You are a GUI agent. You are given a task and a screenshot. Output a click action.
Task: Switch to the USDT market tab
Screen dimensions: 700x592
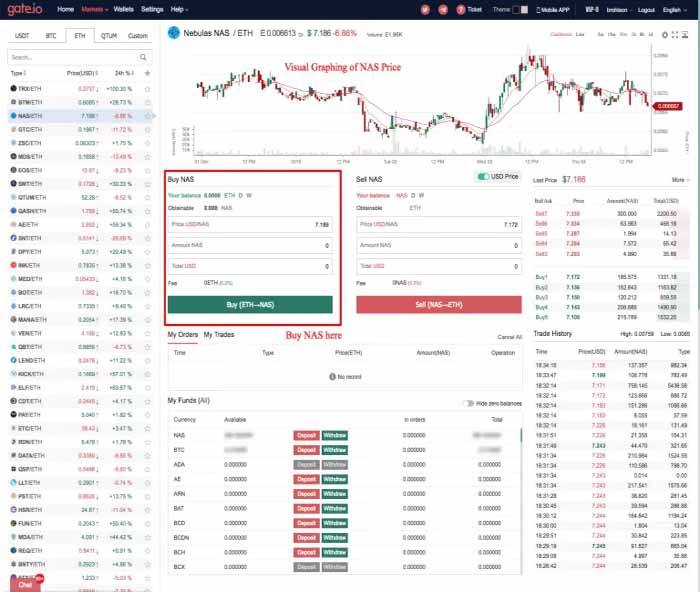[x=22, y=36]
